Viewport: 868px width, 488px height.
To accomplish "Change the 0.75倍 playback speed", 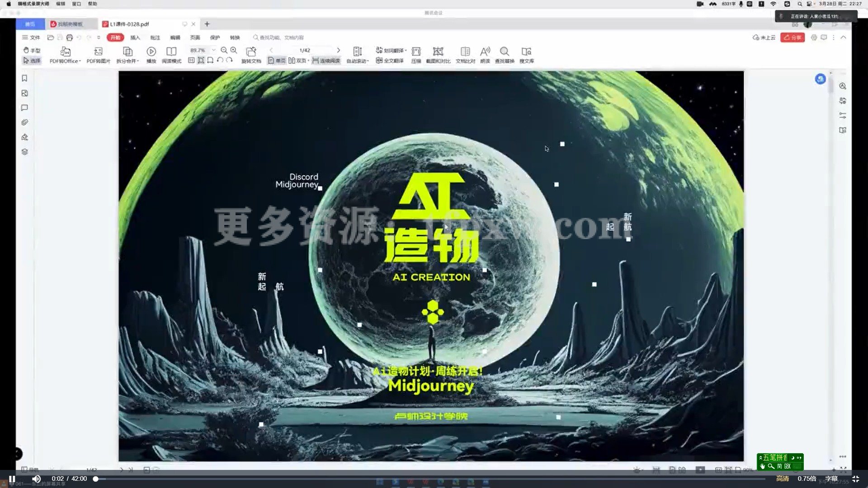I will coord(807,479).
